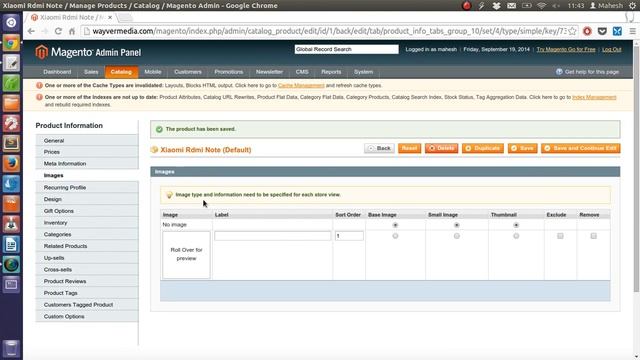
Task: Click the Magento logo
Action: click(88, 52)
